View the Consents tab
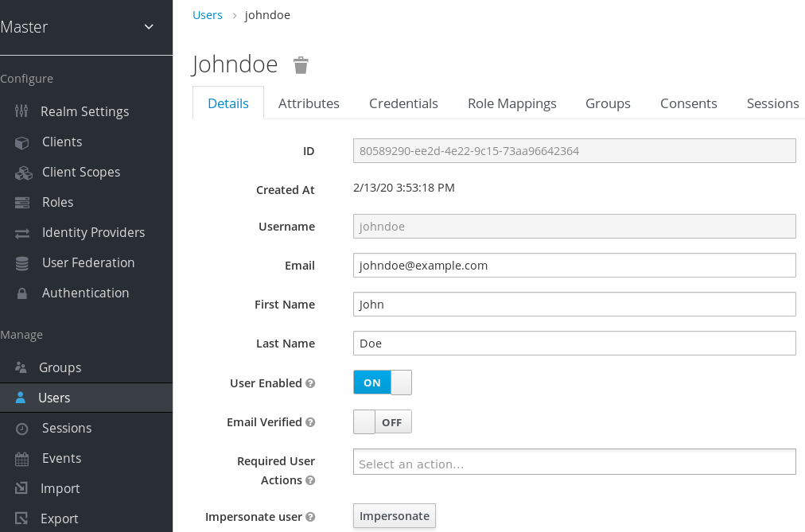This screenshot has width=805, height=532. [x=688, y=103]
